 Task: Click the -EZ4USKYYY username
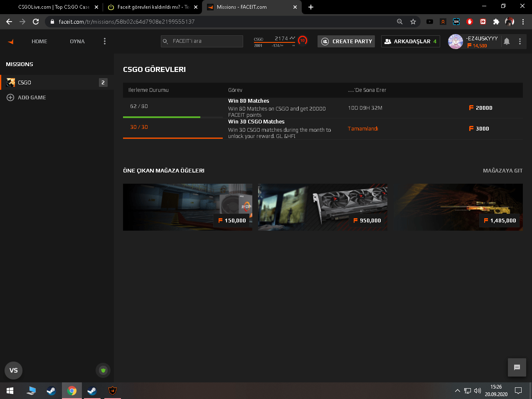click(482, 38)
